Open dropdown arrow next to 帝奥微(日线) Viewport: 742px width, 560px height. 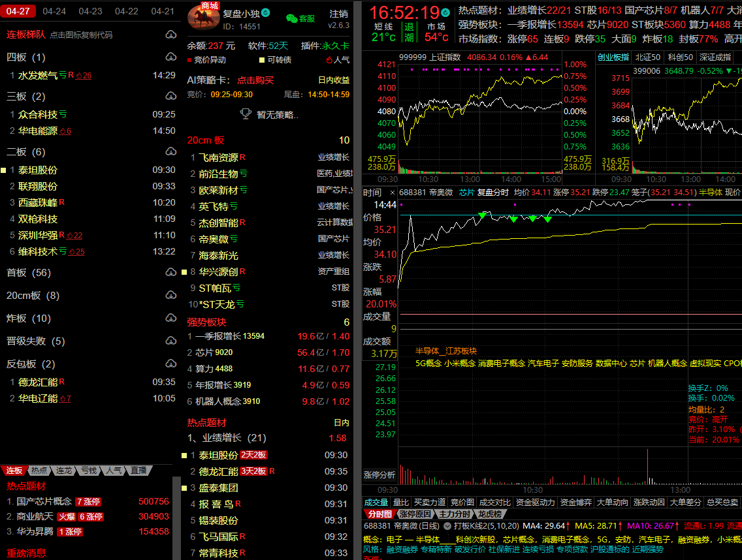pos(447,526)
